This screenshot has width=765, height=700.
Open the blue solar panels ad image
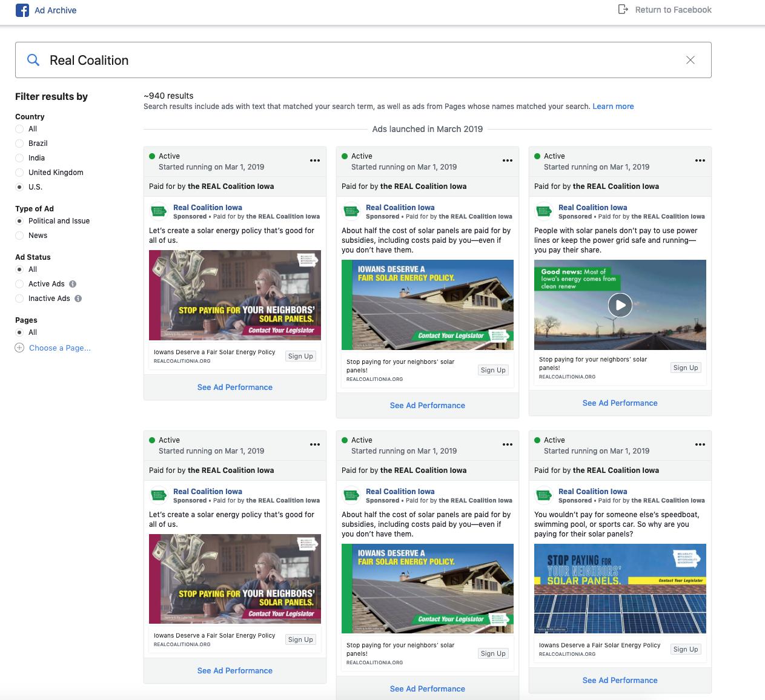pos(620,589)
